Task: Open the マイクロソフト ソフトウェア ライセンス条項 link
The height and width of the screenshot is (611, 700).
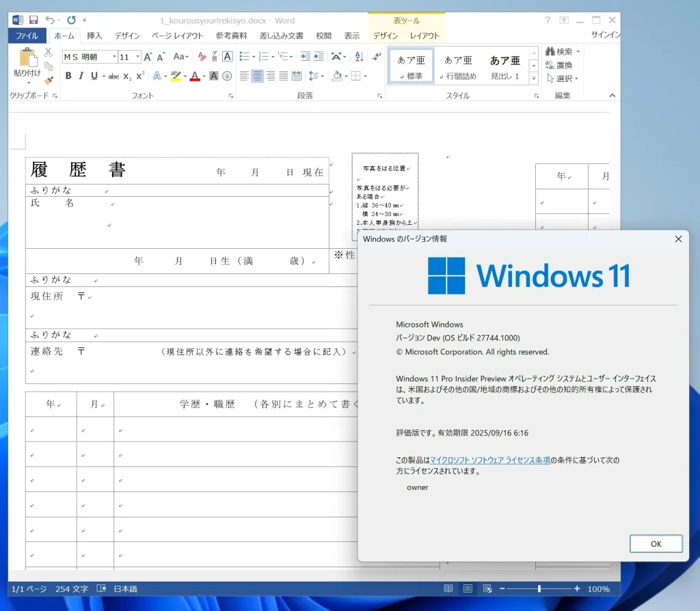Action: 489,460
